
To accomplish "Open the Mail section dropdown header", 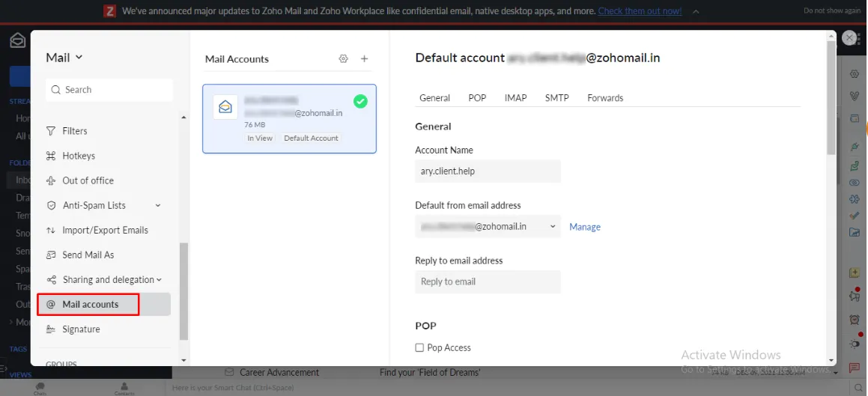I will coord(64,58).
